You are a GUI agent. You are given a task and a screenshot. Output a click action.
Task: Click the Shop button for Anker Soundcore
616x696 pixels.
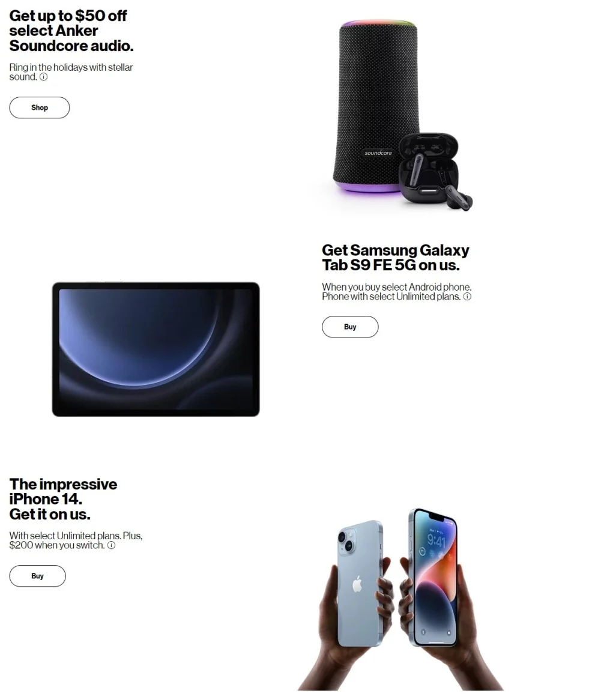click(x=40, y=107)
